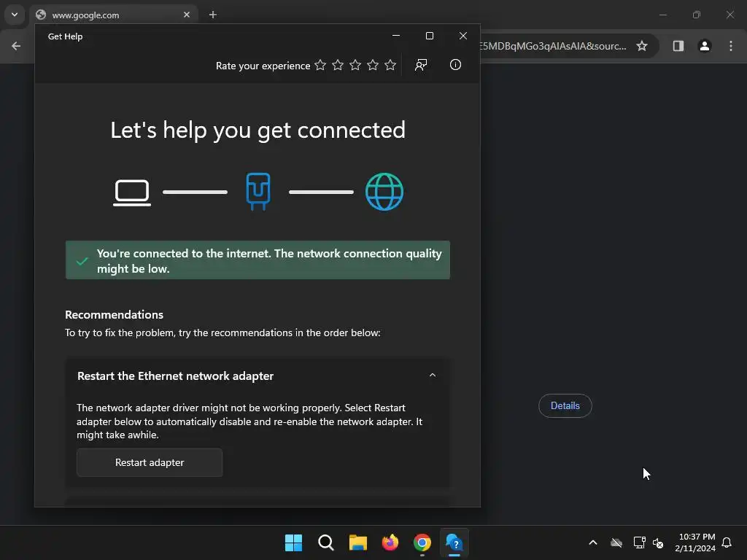Minimize the Get Help window
747x560 pixels.
click(396, 36)
